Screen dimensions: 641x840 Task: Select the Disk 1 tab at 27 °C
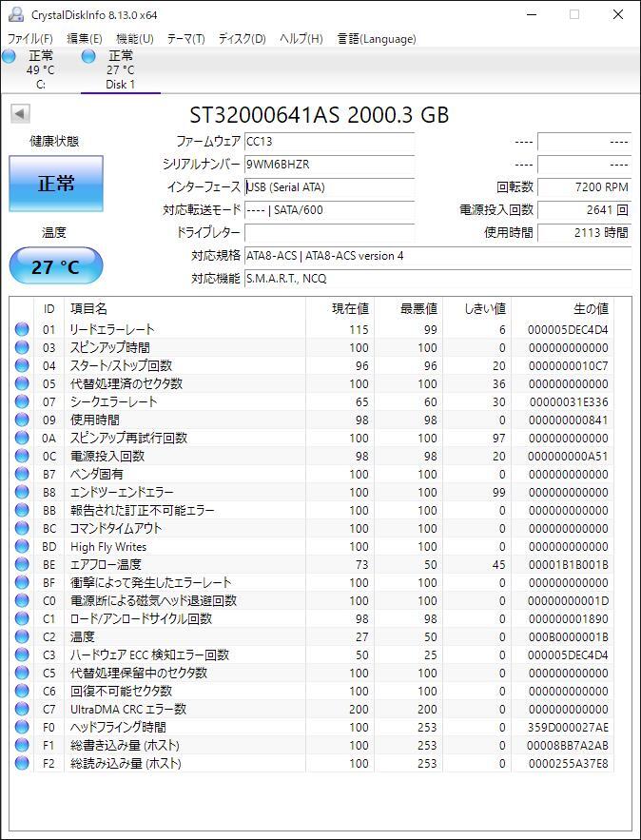point(121,69)
